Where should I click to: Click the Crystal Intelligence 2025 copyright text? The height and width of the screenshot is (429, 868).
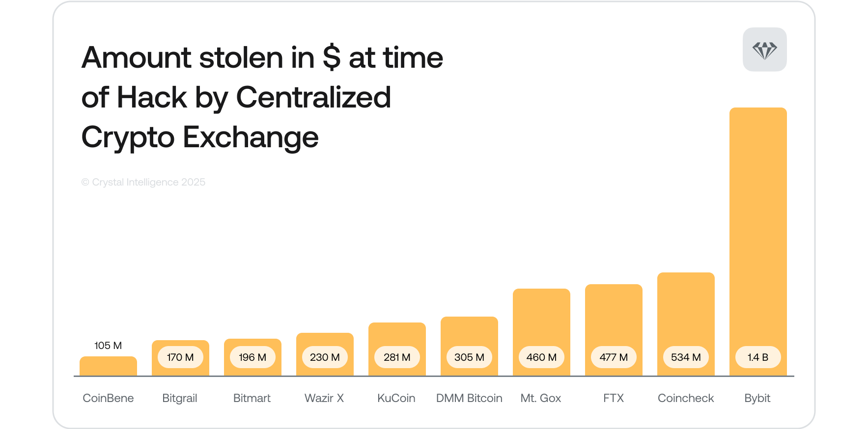(x=143, y=182)
